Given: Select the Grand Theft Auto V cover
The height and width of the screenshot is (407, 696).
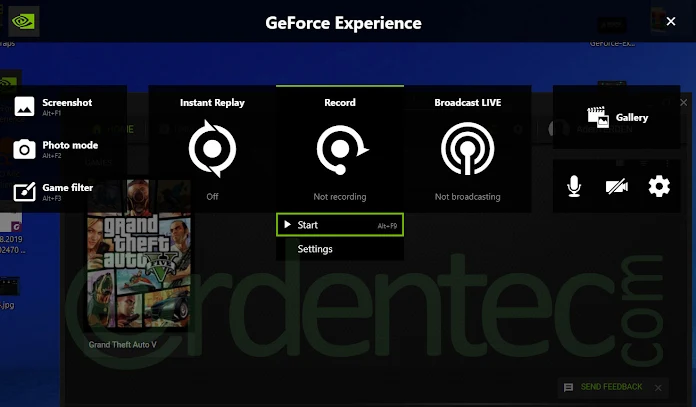Looking at the screenshot, I should tap(139, 255).
